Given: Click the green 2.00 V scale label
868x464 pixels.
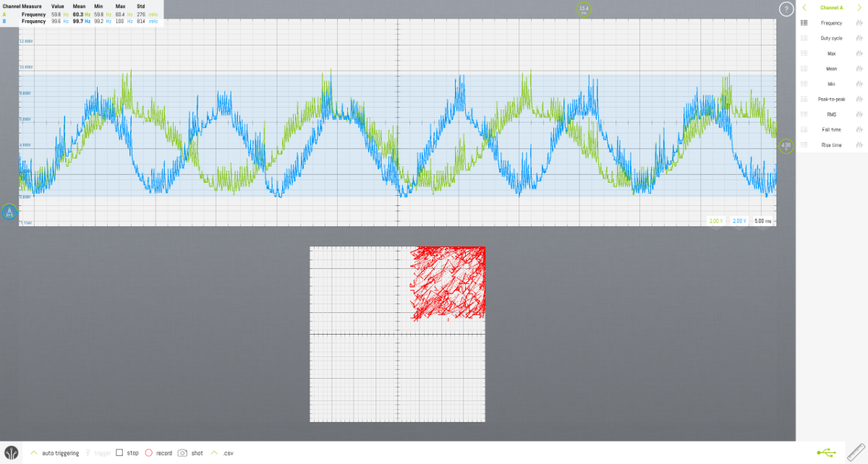Looking at the screenshot, I should tap(716, 220).
